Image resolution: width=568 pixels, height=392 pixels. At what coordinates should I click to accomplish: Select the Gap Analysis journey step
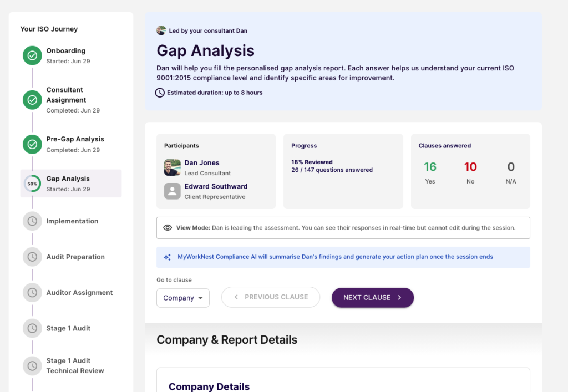pyautogui.click(x=71, y=184)
